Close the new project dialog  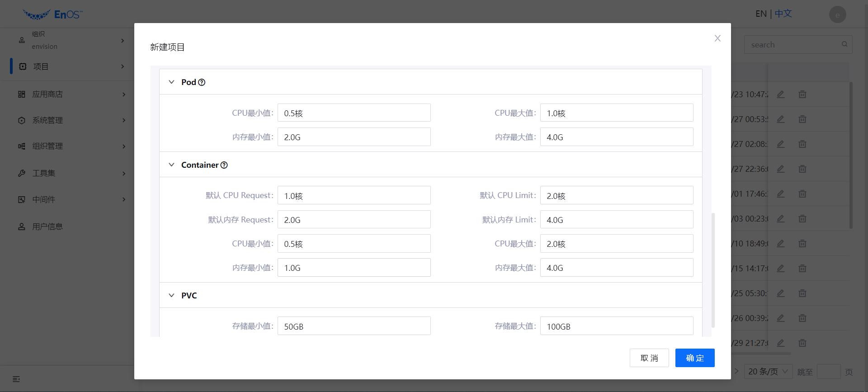pyautogui.click(x=717, y=38)
